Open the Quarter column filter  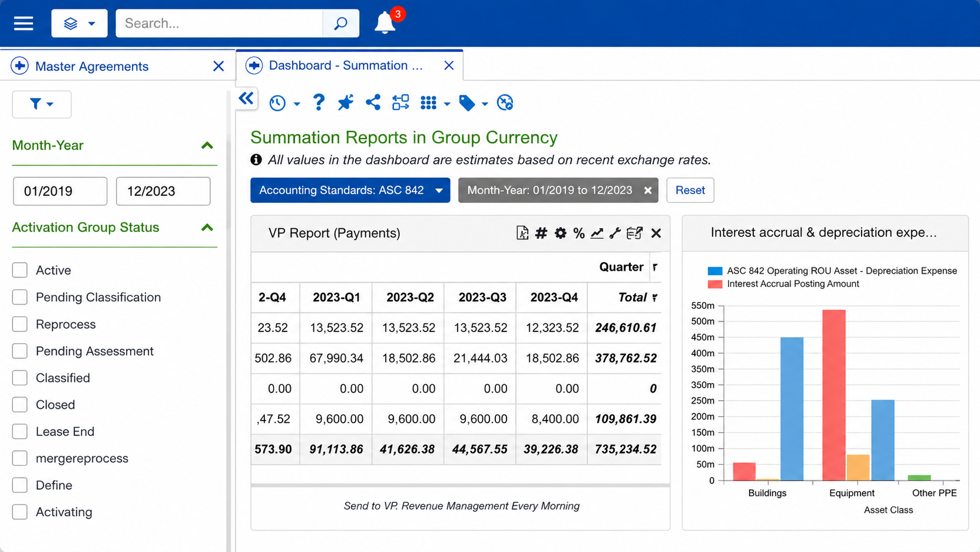coord(655,267)
